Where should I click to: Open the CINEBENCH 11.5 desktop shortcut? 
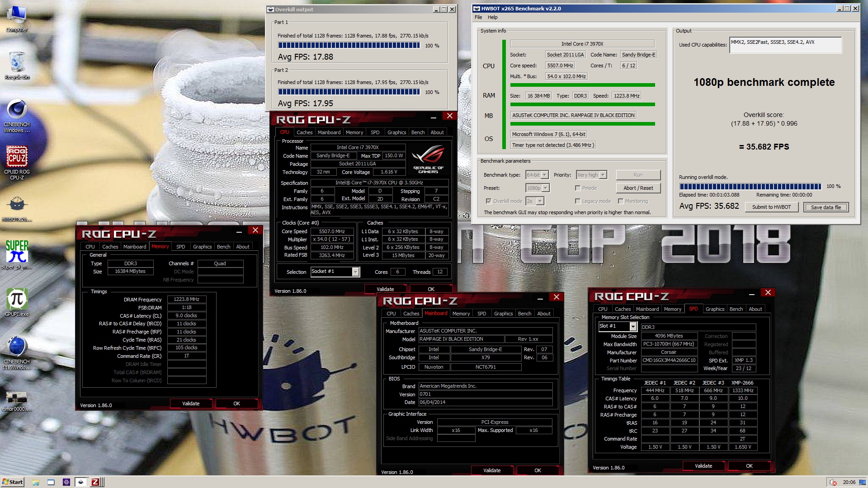[17, 353]
